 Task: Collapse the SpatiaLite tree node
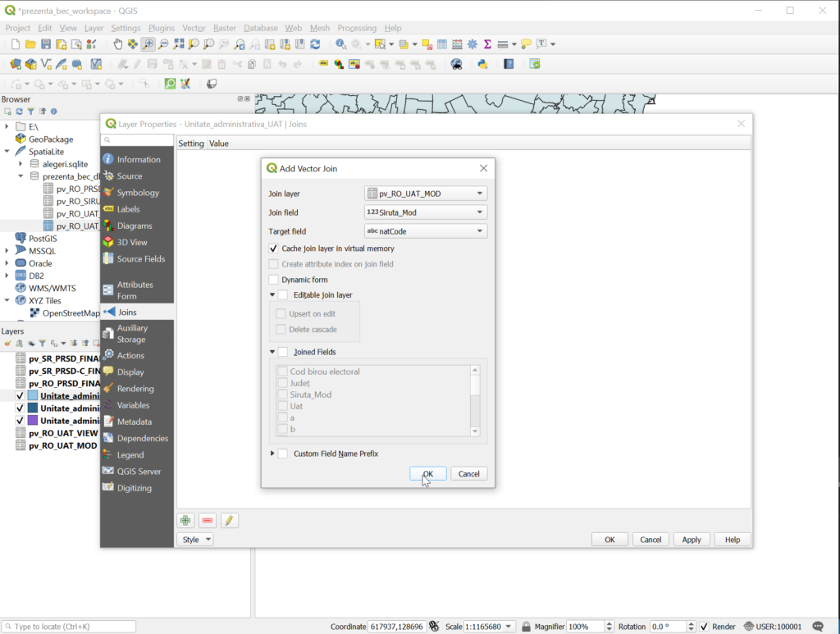point(7,152)
